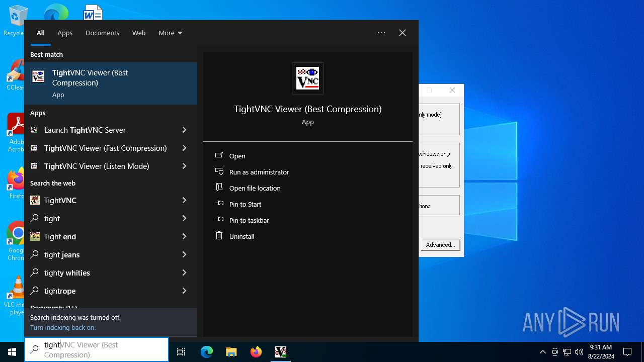644x362 pixels.
Task: Switch to the Documents search tab
Action: (x=102, y=33)
